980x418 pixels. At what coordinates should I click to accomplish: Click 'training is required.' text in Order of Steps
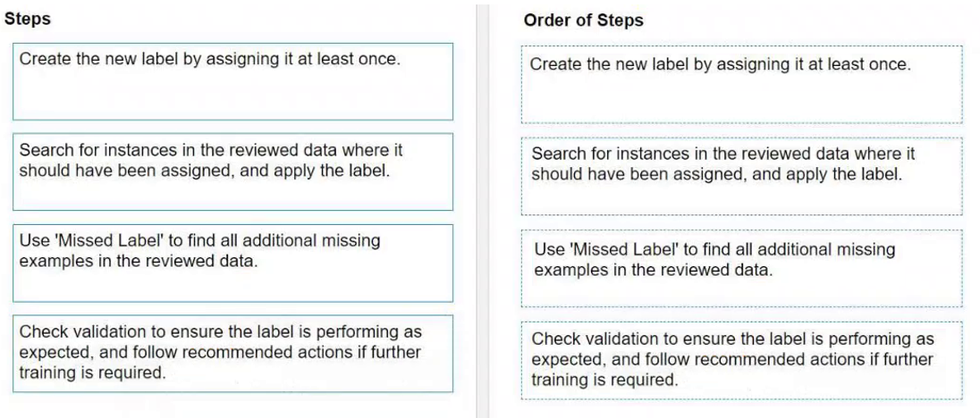(x=605, y=380)
